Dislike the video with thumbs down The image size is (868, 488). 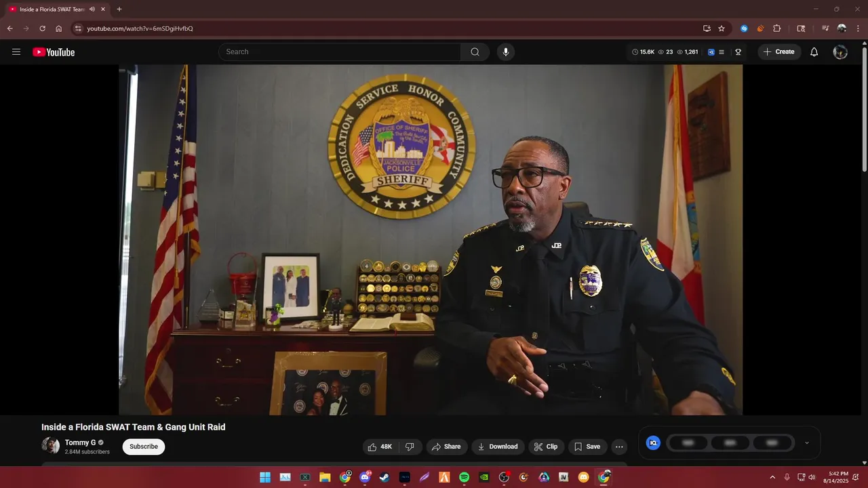[x=410, y=447]
